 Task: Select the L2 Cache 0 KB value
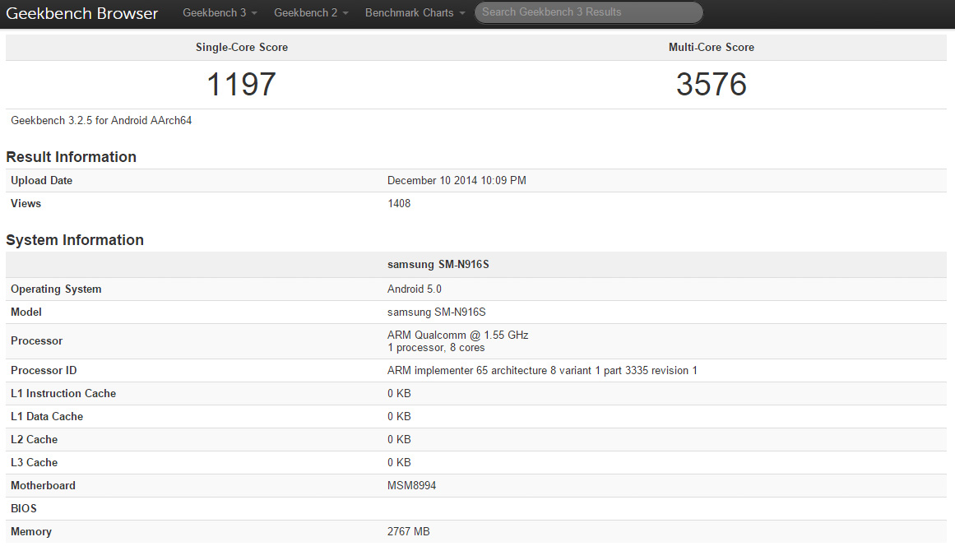pyautogui.click(x=399, y=439)
